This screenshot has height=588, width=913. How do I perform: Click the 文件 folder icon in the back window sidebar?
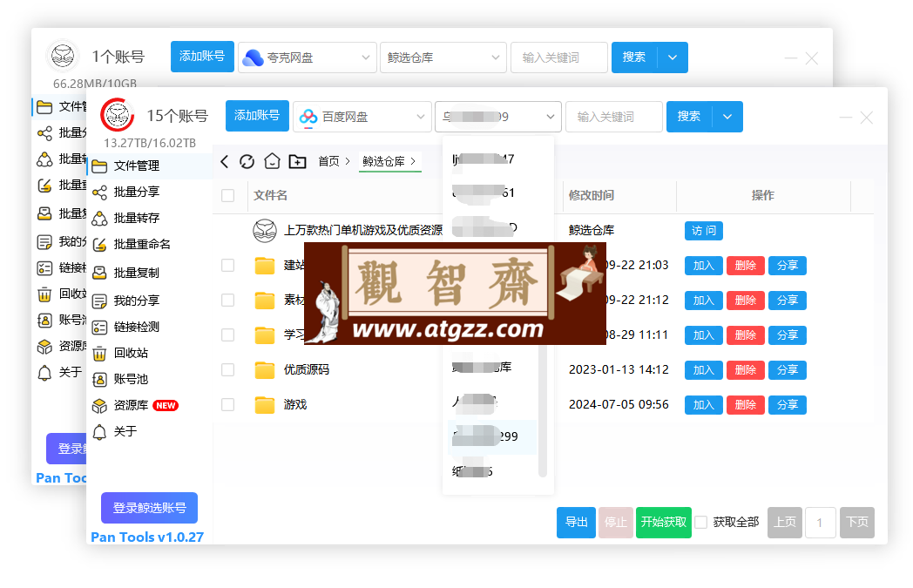pyautogui.click(x=44, y=106)
